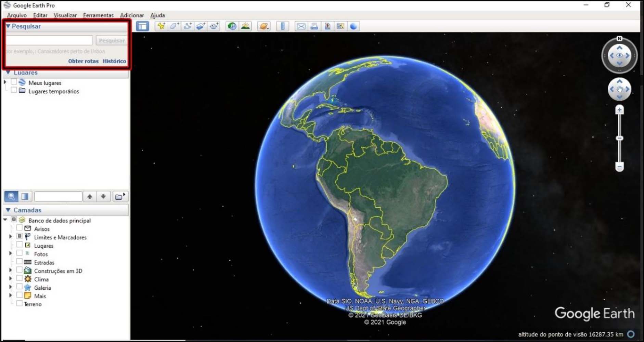Image resolution: width=644 pixels, height=342 pixels.
Task: Open the Visualizar menu
Action: pos(65,15)
